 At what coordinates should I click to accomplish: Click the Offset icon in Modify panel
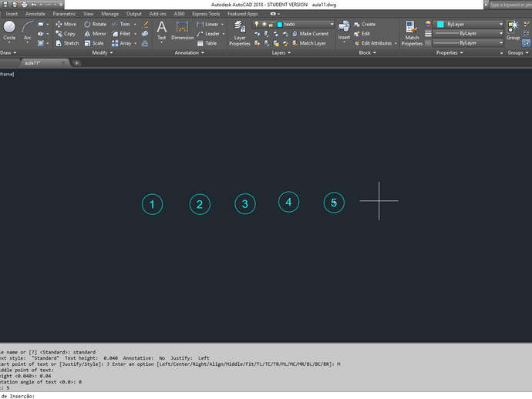(145, 43)
